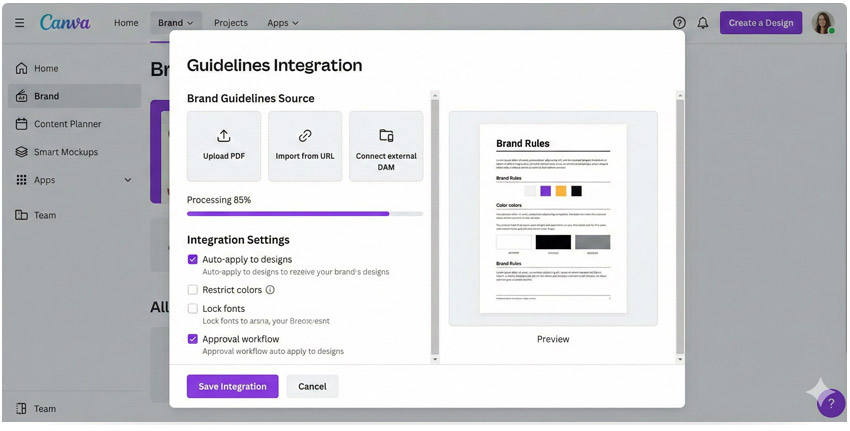
Task: Click the Content Planner calendar icon
Action: click(21, 124)
